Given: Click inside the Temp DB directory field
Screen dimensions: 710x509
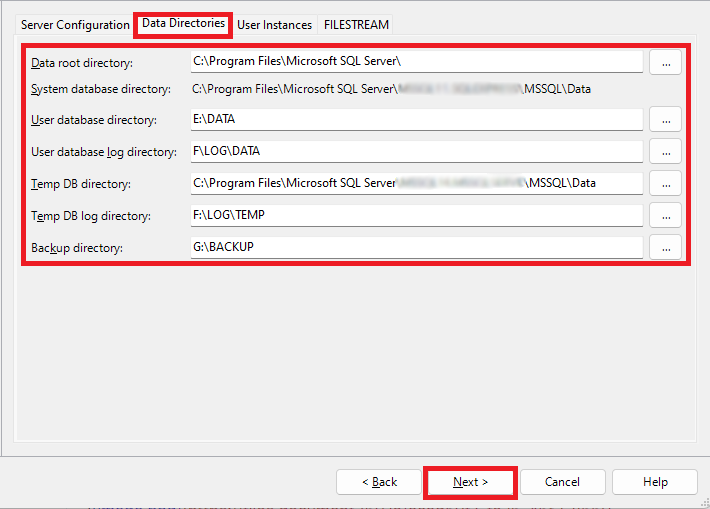Looking at the screenshot, I should [x=416, y=183].
